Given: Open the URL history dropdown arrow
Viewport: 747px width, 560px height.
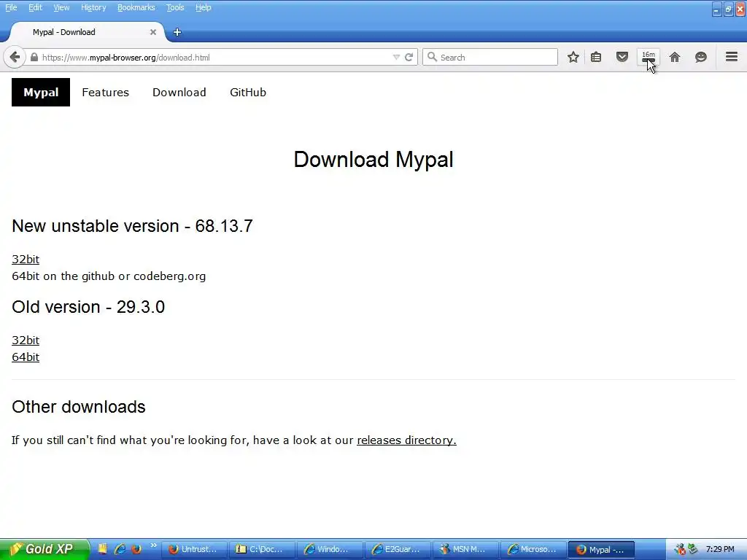Looking at the screenshot, I should pyautogui.click(x=396, y=57).
